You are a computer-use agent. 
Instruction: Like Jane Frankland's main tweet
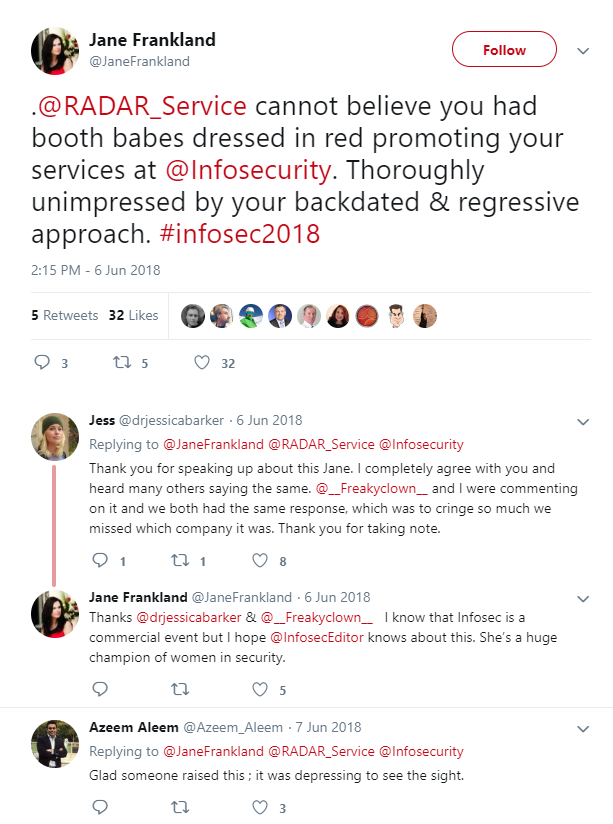click(201, 362)
